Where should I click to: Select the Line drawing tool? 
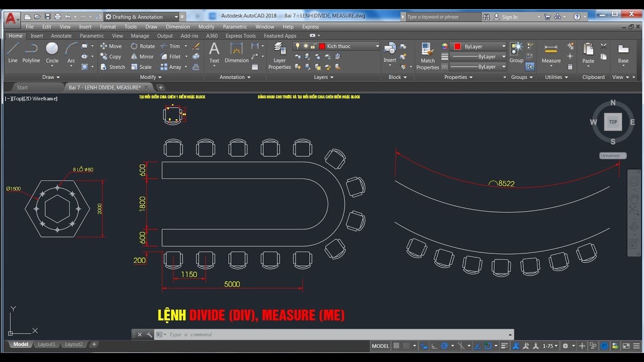13,52
